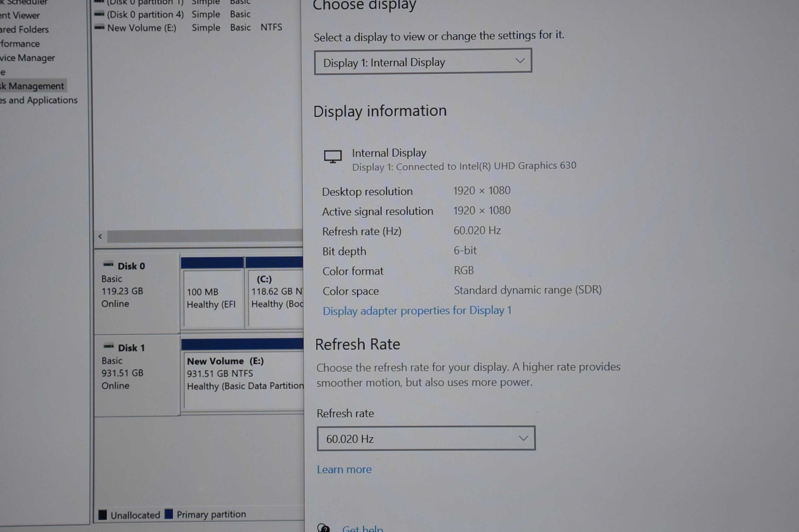Screen dimensions: 799x532
Task: Expand the 60.020 Hz refresh rate dropdown
Action: 426,439
